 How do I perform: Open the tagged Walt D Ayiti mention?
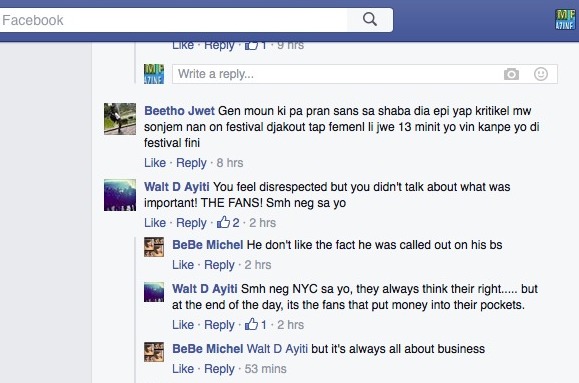[x=277, y=349]
